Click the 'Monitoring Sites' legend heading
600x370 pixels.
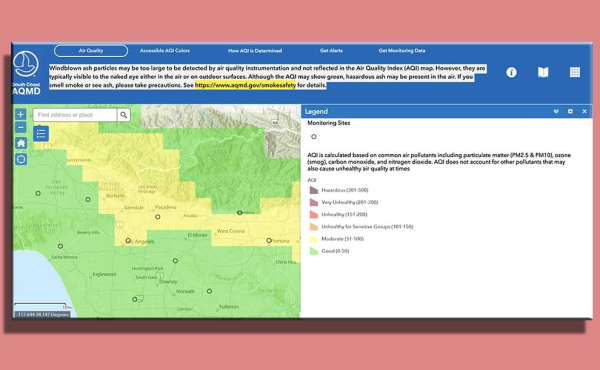coord(329,123)
